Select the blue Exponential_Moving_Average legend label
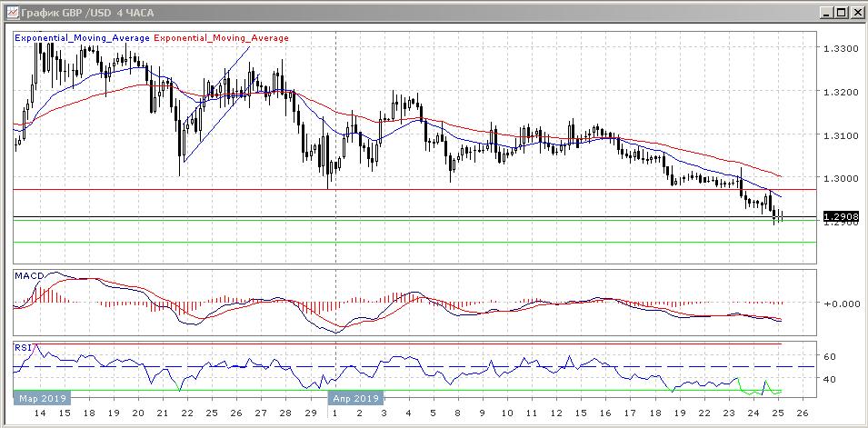868x428 pixels. [82, 38]
